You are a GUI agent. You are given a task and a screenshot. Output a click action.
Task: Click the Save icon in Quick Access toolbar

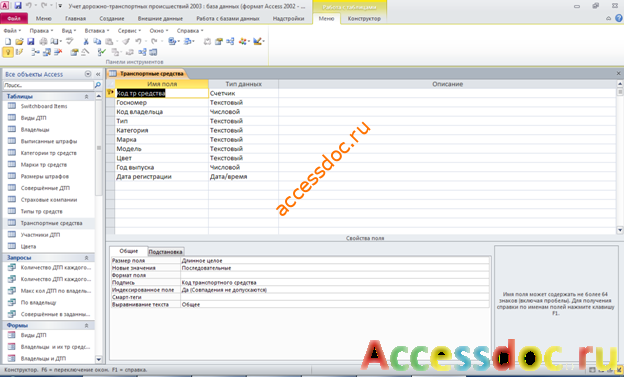point(18,6)
